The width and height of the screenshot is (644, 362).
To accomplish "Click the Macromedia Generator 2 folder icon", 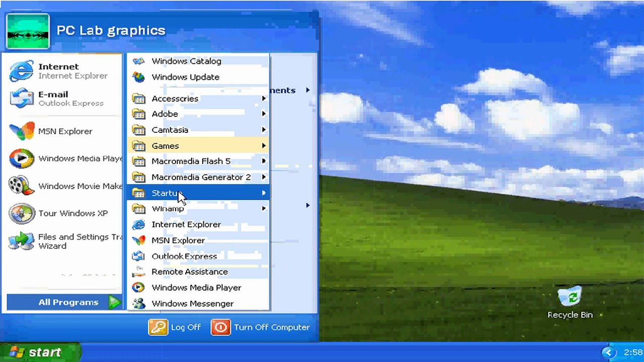I will click(138, 177).
